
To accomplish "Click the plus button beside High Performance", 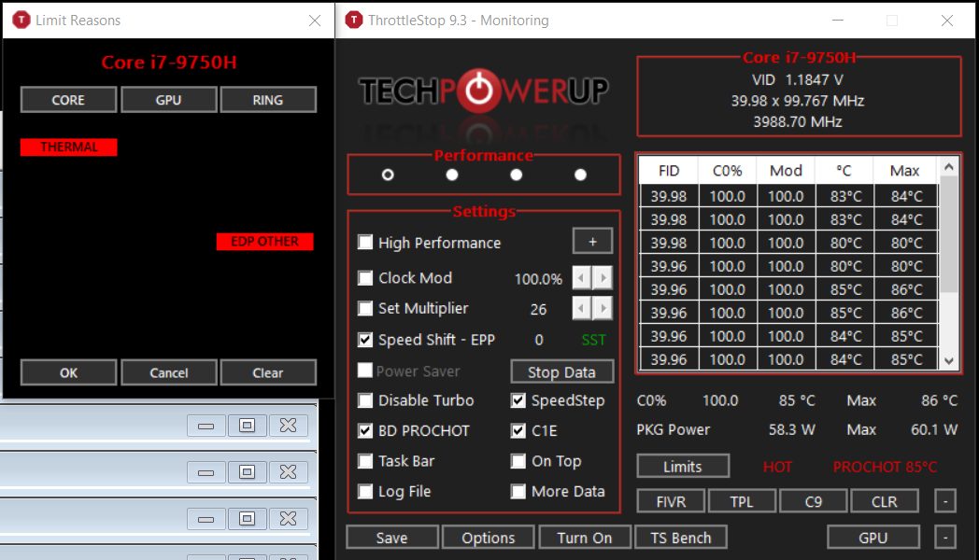I will [x=592, y=242].
